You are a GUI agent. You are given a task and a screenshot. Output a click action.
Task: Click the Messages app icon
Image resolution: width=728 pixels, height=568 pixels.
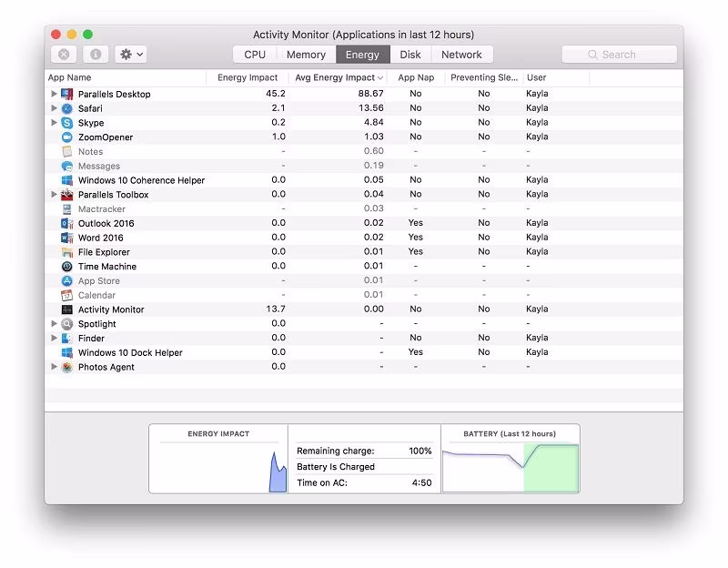point(66,166)
